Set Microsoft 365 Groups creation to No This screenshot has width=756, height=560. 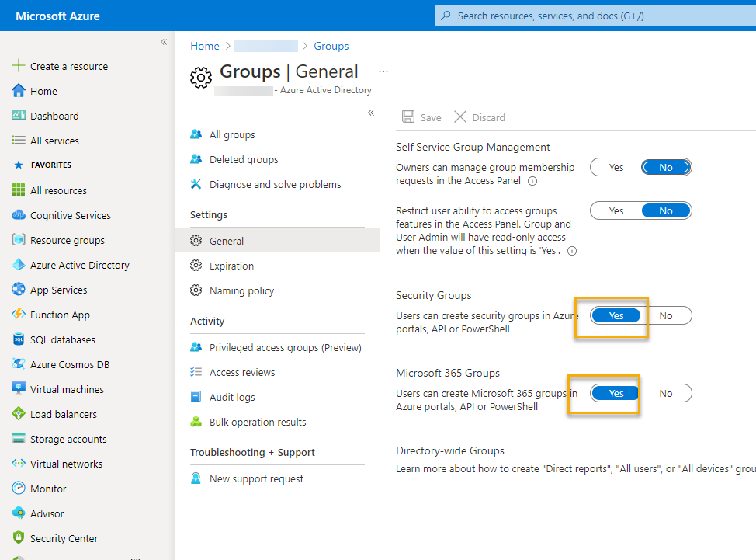665,393
